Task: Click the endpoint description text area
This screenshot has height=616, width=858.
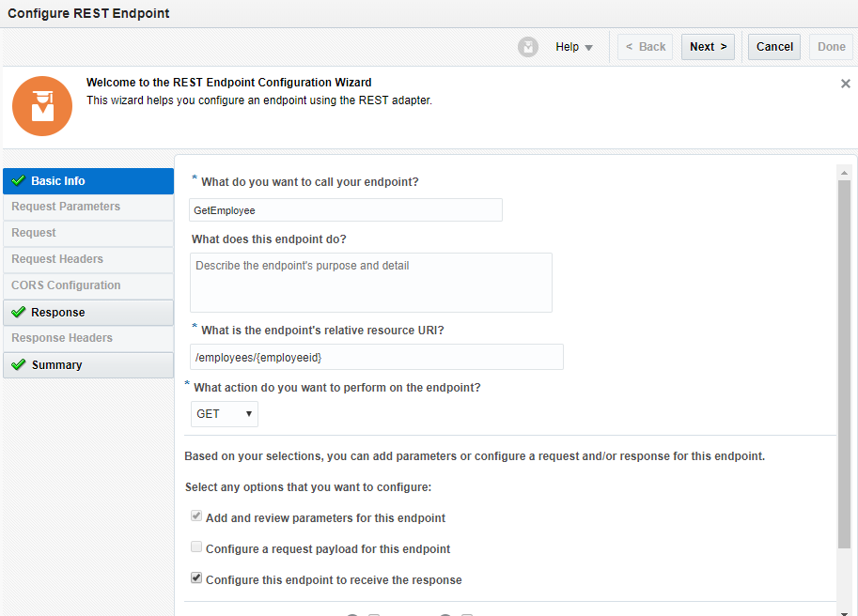Action: click(x=370, y=283)
